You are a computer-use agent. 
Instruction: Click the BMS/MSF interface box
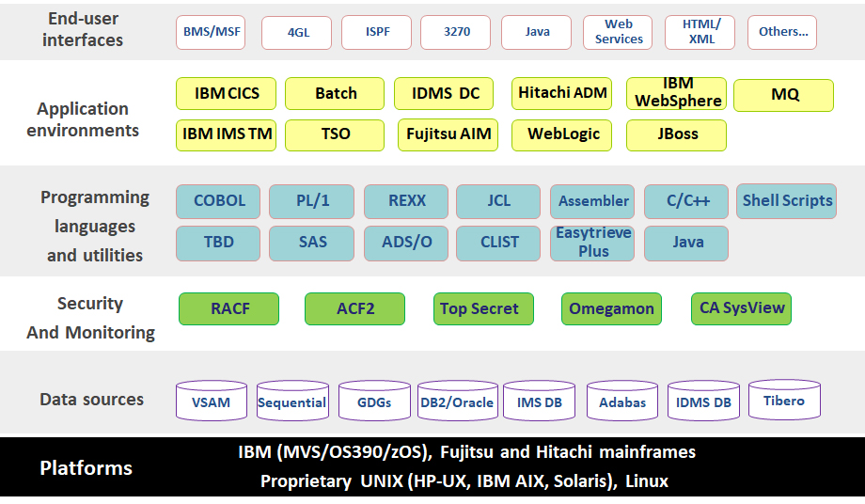pyautogui.click(x=211, y=32)
